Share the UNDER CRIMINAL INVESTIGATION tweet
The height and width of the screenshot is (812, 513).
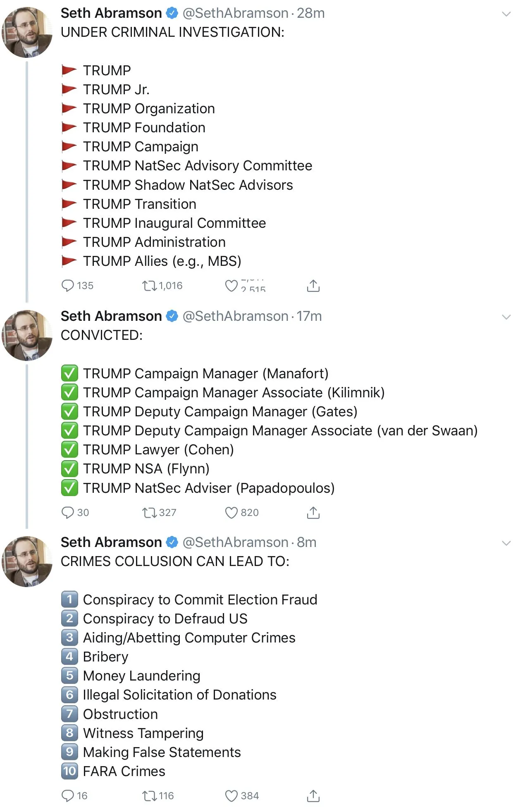coord(313,286)
